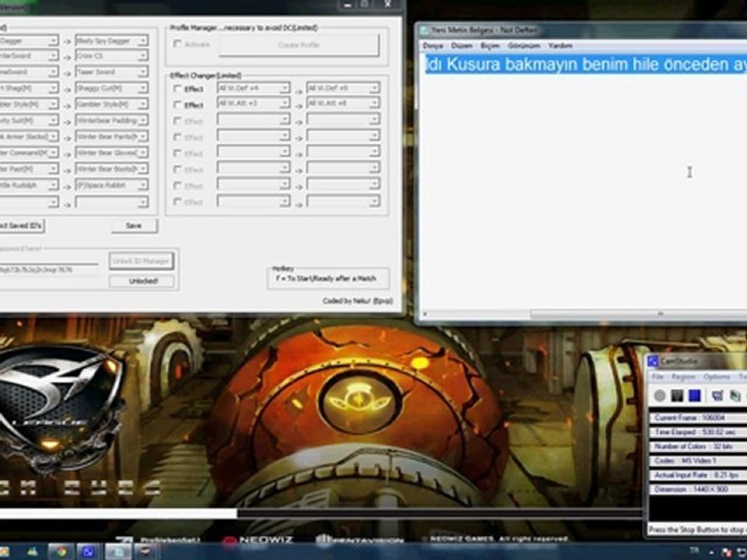The height and width of the screenshot is (560, 747).
Task: Click the 'Number of Colors : 32 bits' readout
Action: [x=698, y=446]
